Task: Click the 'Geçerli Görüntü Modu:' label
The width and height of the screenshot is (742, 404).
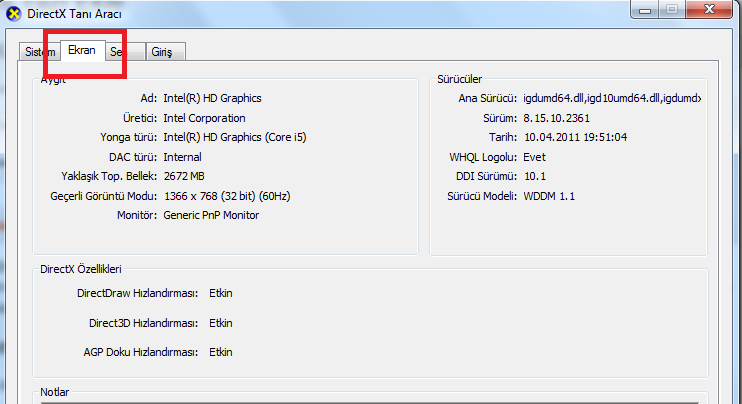Action: point(104,196)
